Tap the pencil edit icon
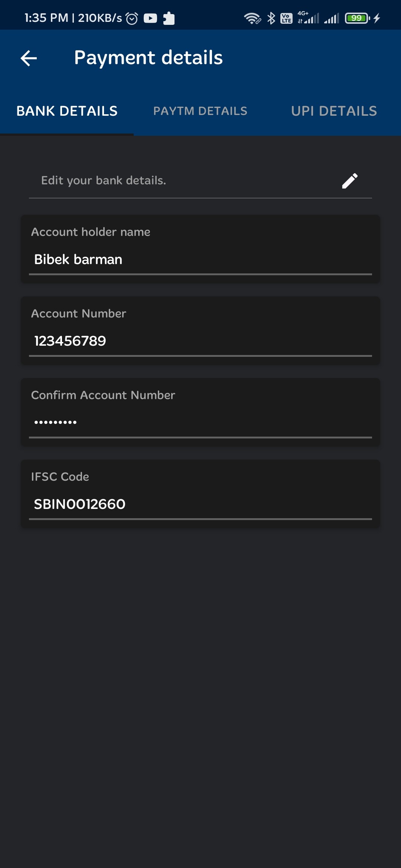Viewport: 401px width, 868px height. (350, 181)
